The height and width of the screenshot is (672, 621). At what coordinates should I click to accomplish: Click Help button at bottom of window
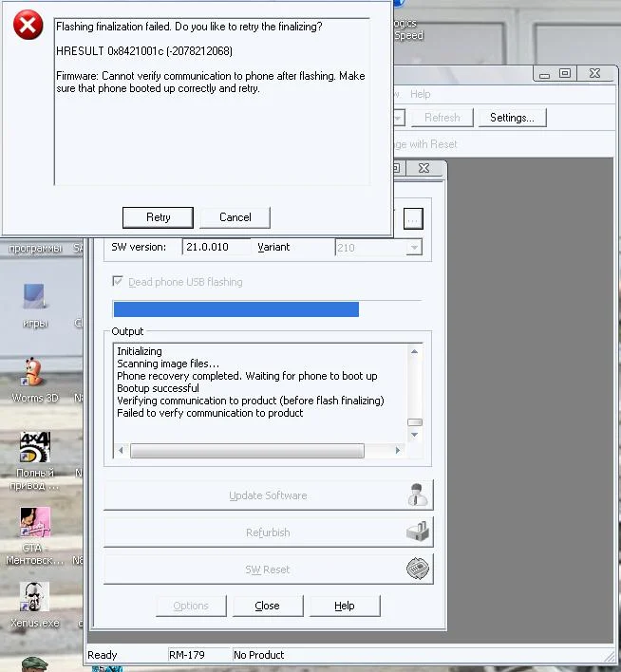[x=345, y=606]
